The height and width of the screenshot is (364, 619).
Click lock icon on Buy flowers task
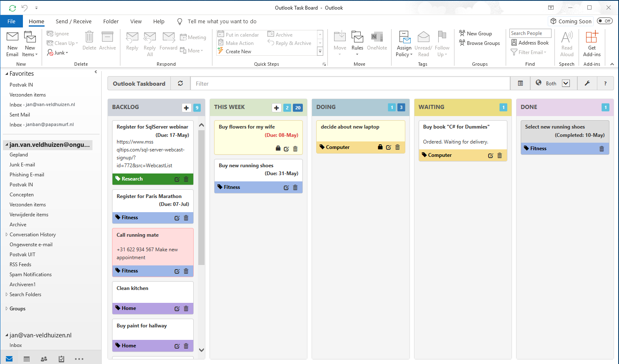[278, 149]
